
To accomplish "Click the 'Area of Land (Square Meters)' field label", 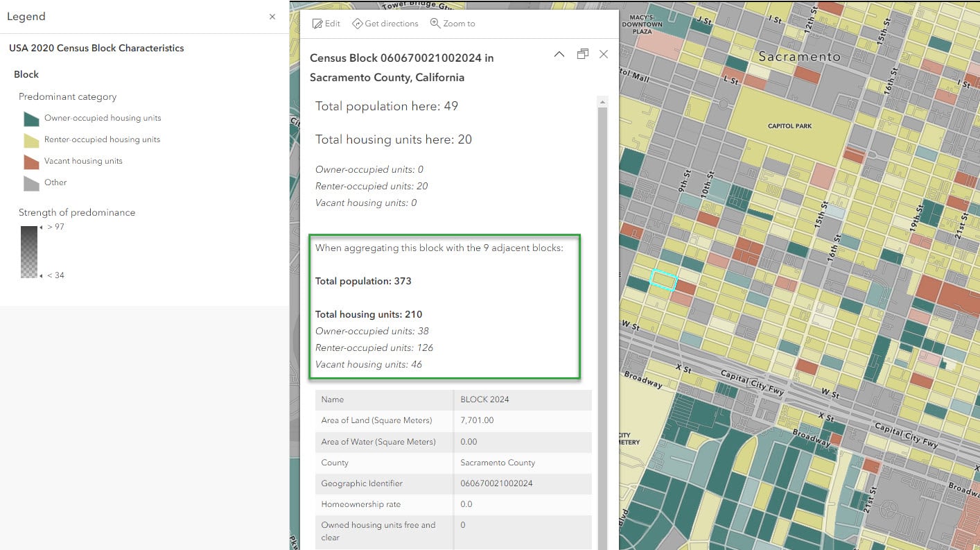I will tap(376, 420).
